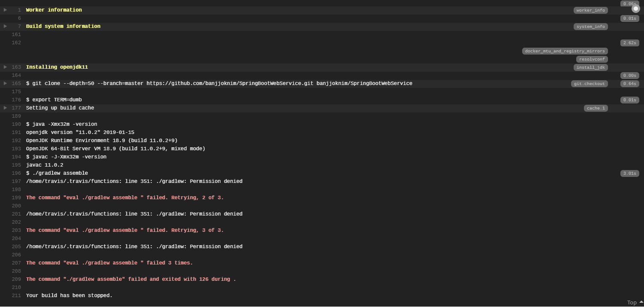
Task: Click the system_info tag
Action: pyautogui.click(x=590, y=27)
